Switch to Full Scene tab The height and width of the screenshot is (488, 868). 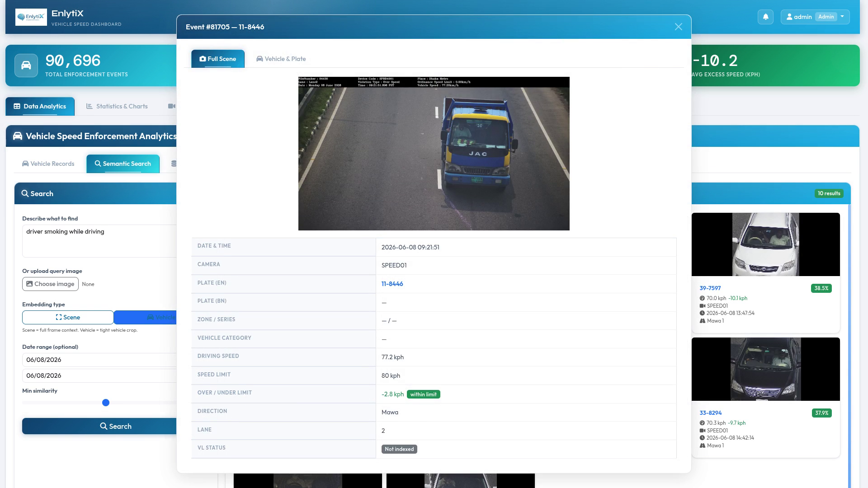coord(218,59)
